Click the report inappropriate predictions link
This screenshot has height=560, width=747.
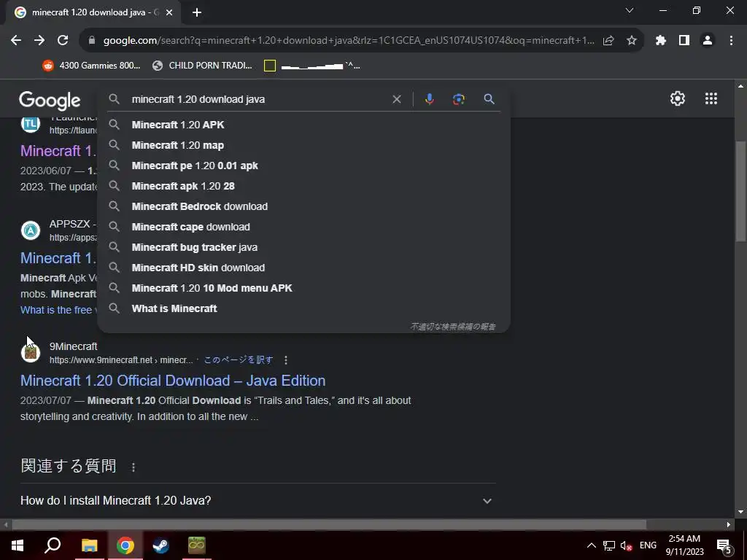click(453, 327)
